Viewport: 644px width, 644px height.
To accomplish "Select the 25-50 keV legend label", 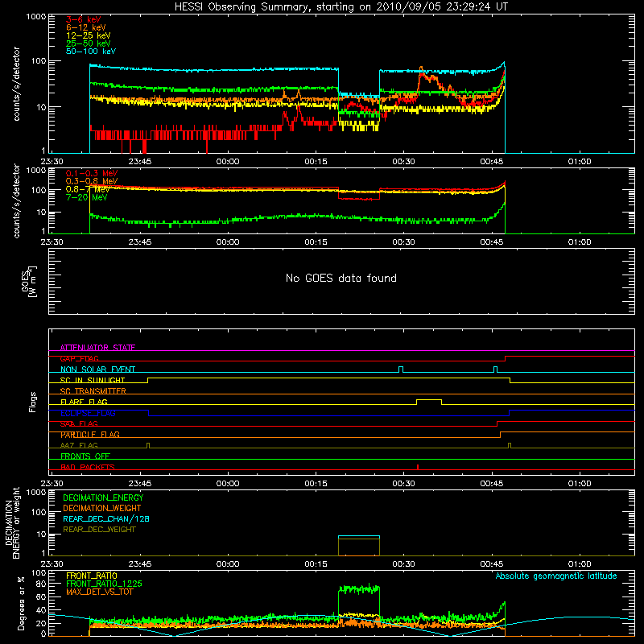I will [89, 43].
